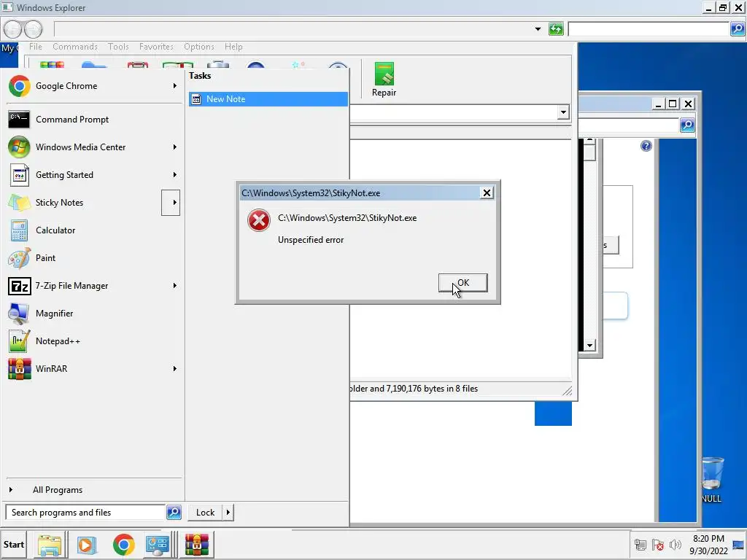Open Calculator from the Start menu
747x560 pixels.
pyautogui.click(x=55, y=230)
